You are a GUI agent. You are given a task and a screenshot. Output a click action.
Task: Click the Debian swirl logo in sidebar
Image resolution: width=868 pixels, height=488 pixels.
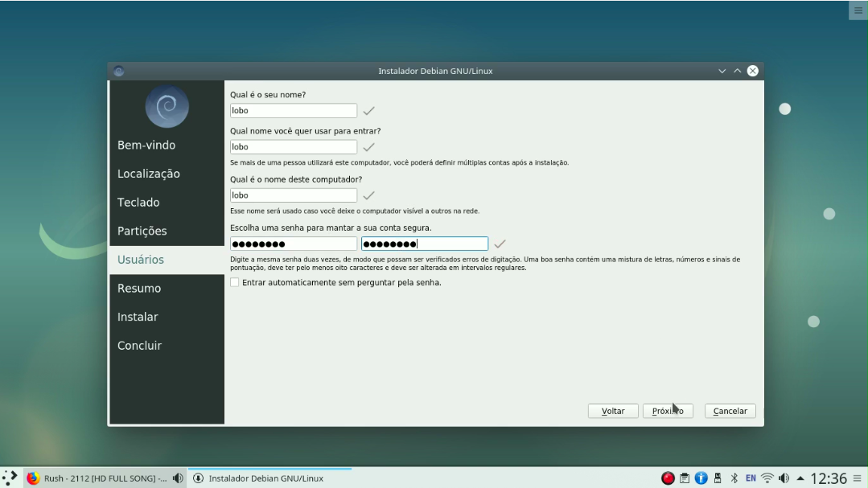[166, 105]
